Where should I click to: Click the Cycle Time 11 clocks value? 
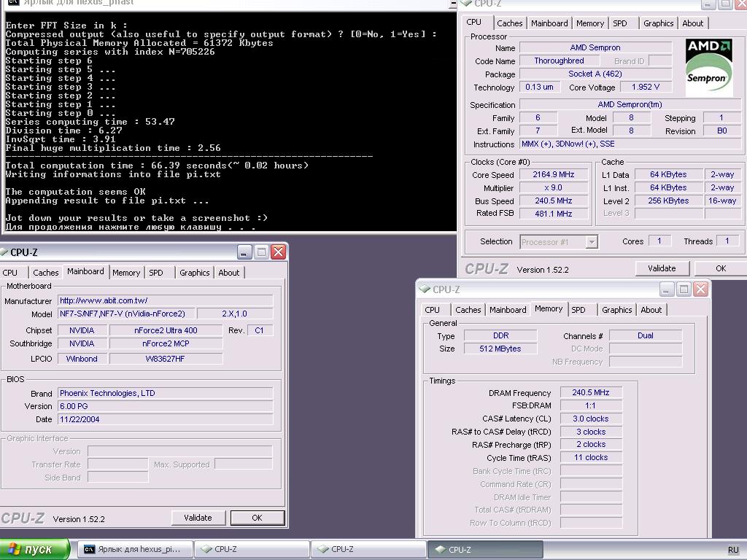pyautogui.click(x=591, y=458)
